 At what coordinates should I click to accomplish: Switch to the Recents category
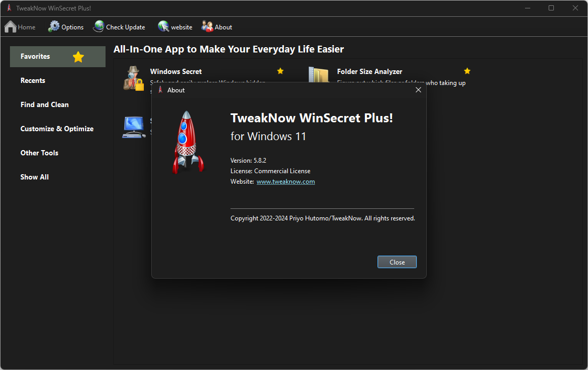(33, 81)
